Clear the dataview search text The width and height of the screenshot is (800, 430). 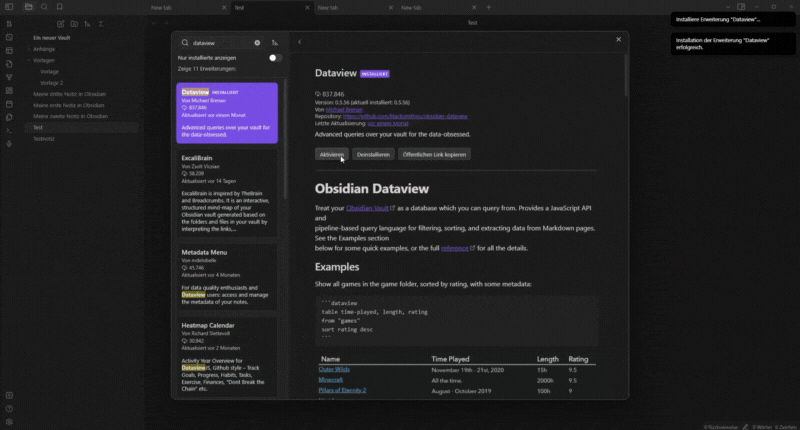coord(257,43)
